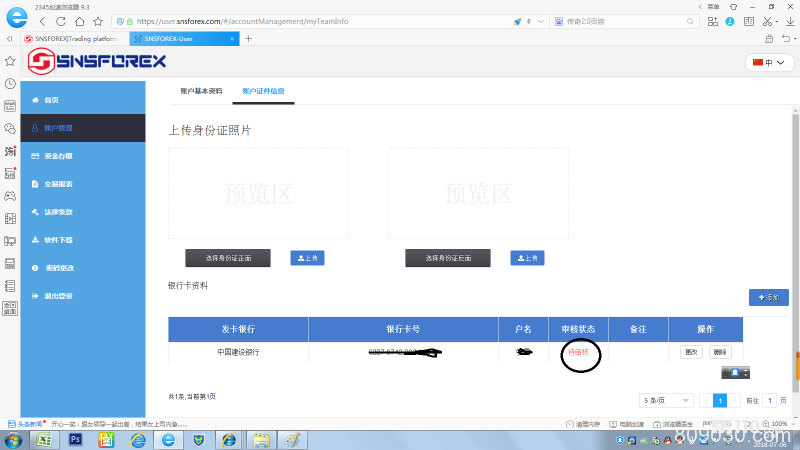
Task: Open the 5条/页 page size dropdown
Action: tap(667, 400)
